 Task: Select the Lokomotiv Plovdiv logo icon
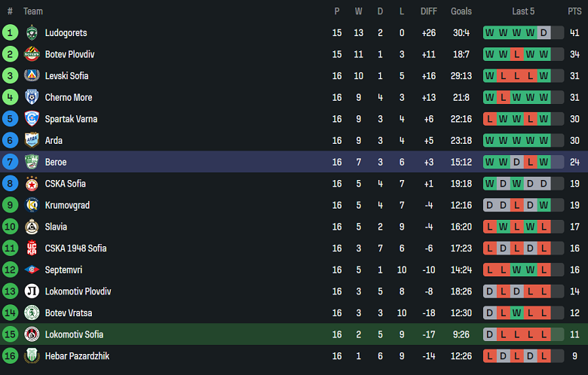32,291
